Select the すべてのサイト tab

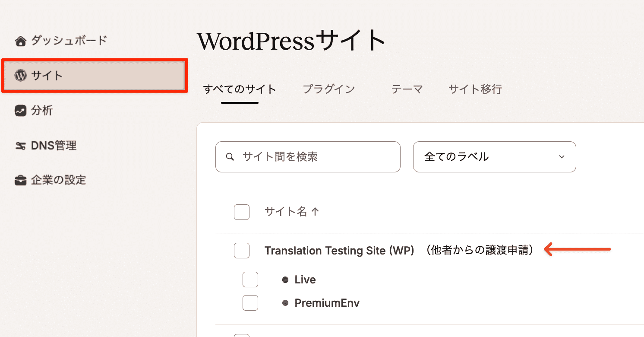pos(239,89)
